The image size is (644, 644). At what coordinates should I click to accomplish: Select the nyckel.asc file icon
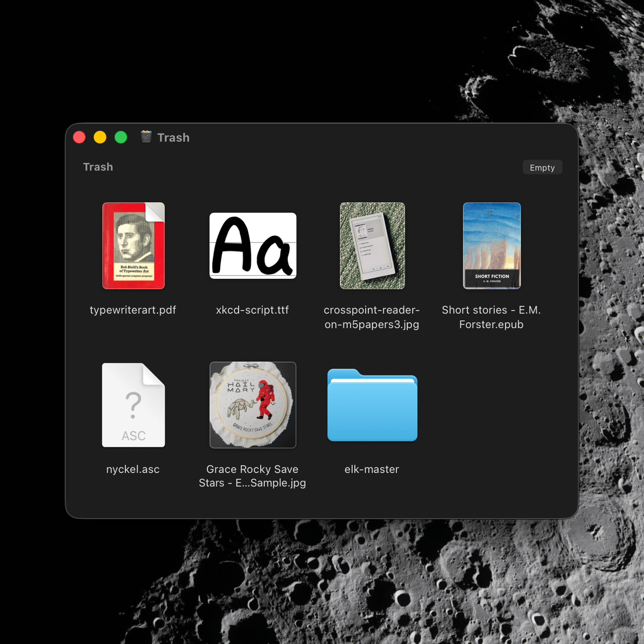pyautogui.click(x=133, y=405)
